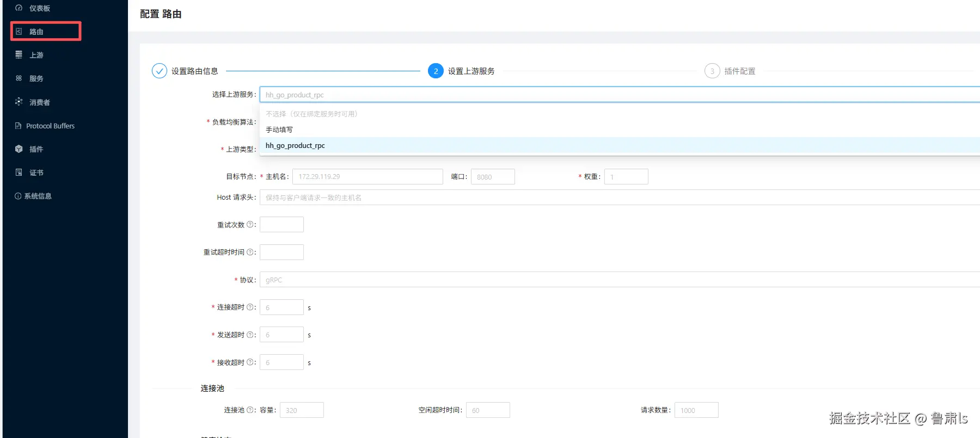This screenshot has width=980, height=438.
Task: Click the step 2 number circle
Action: click(436, 71)
